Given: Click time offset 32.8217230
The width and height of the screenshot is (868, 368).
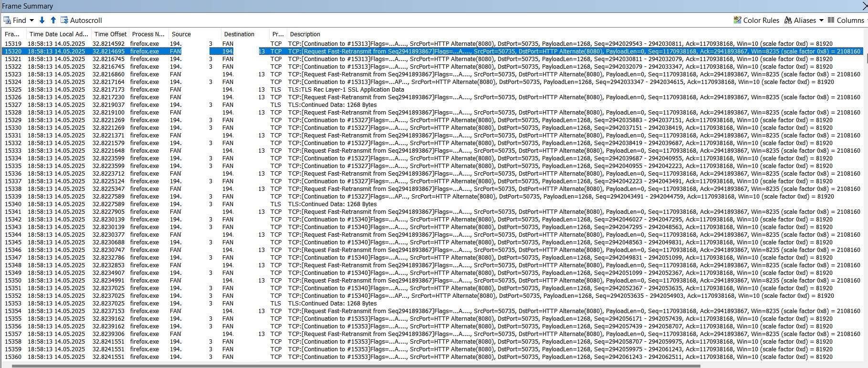Looking at the screenshot, I should tap(108, 97).
